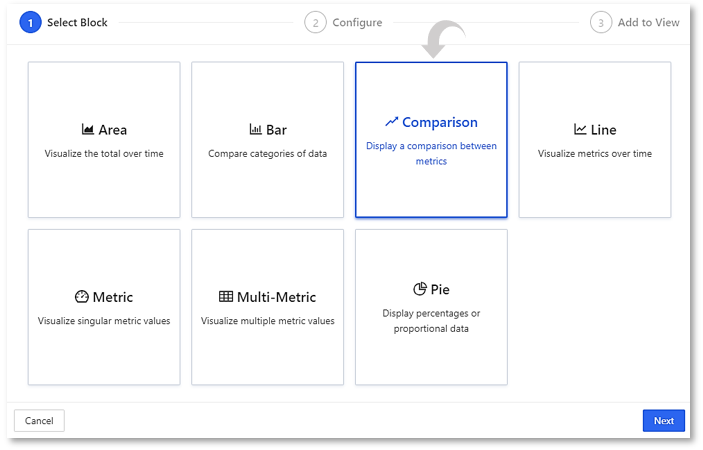Pick the Pie block description text

pos(431,320)
